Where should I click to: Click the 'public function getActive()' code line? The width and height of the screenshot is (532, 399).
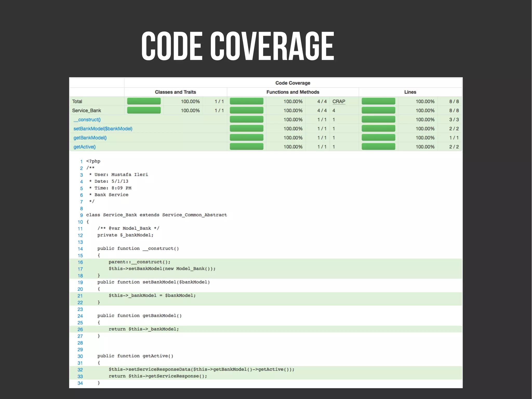click(135, 356)
